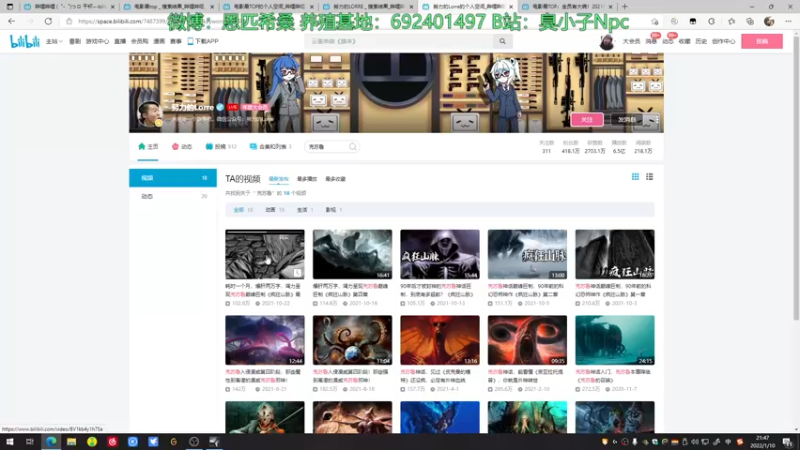Open 消息 with notification badge
This screenshot has width=800, height=450.
[651, 41]
